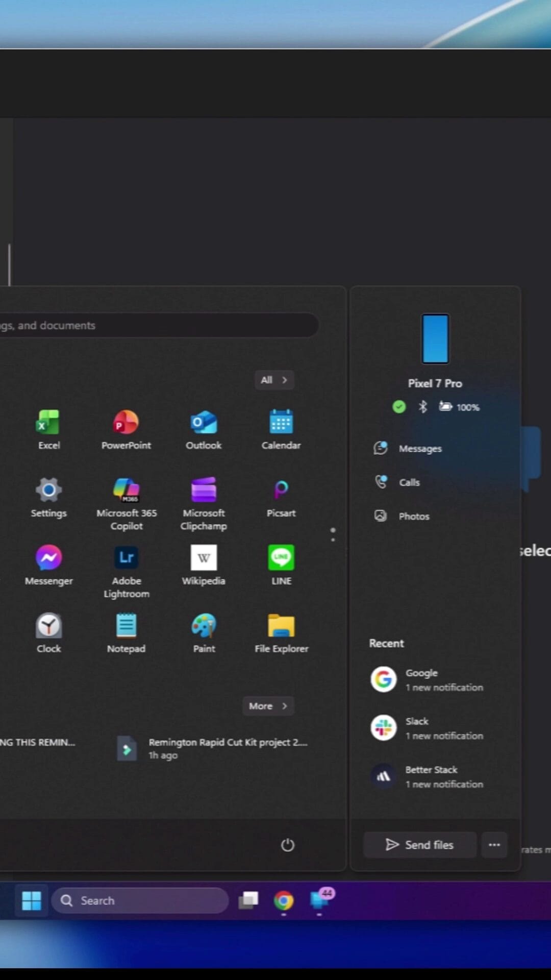Viewport: 551px width, 980px height.
Task: Click the Pixel 7 Pro phone image
Action: (435, 338)
